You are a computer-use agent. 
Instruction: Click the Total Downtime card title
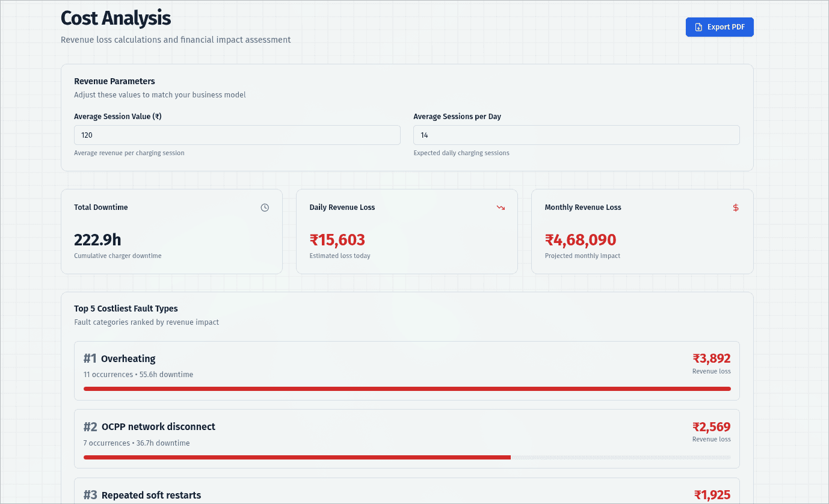click(101, 207)
